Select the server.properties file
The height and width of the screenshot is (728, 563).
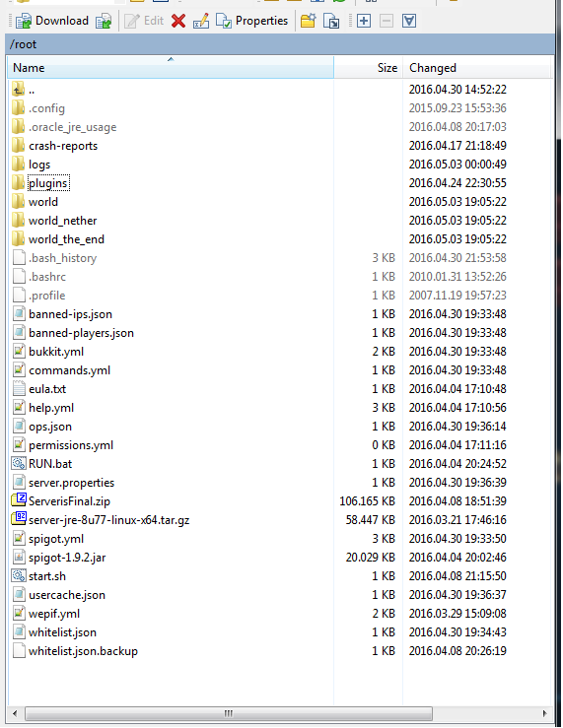coord(71,483)
